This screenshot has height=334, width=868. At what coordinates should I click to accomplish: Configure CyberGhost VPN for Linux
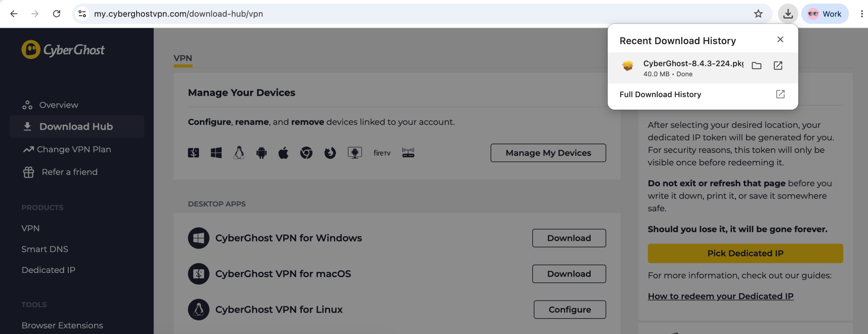tap(570, 309)
